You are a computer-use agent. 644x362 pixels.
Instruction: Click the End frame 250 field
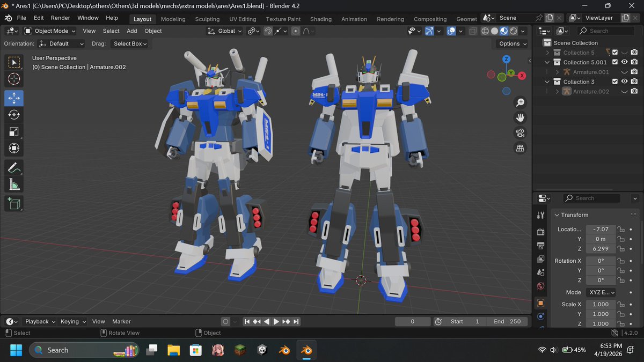[x=507, y=322]
